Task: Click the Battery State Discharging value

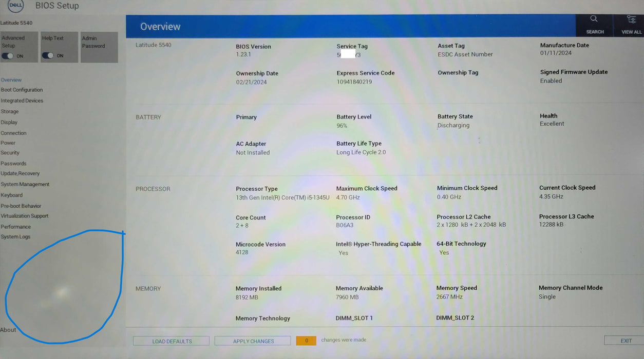Action: [453, 125]
